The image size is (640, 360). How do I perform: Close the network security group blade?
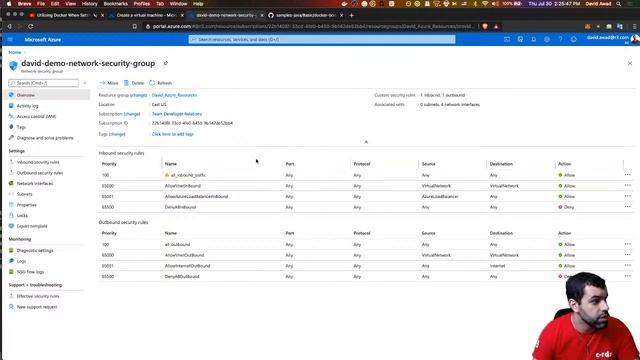pos(630,63)
